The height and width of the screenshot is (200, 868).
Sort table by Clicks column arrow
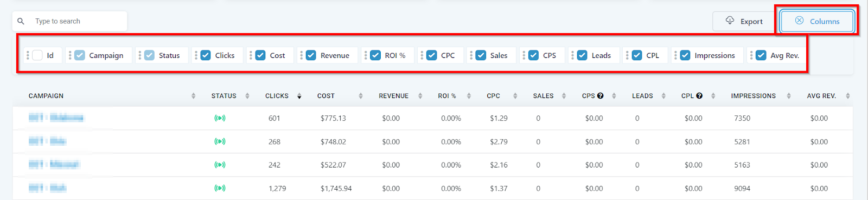click(299, 96)
